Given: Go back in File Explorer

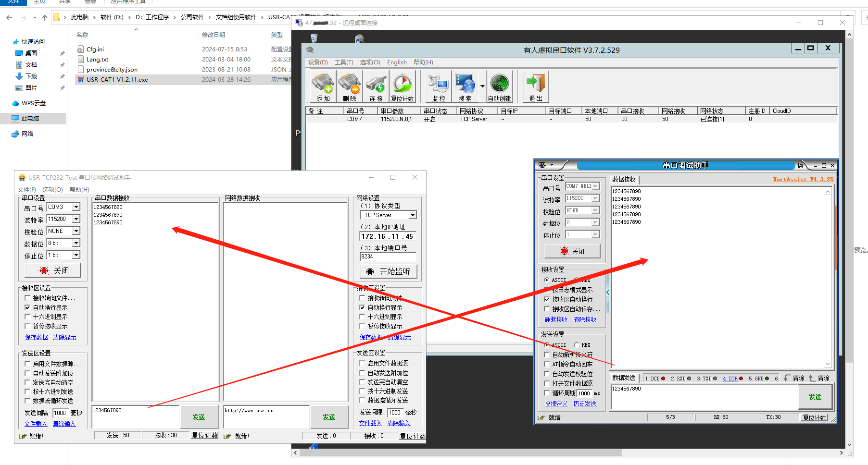Looking at the screenshot, I should [9, 17].
